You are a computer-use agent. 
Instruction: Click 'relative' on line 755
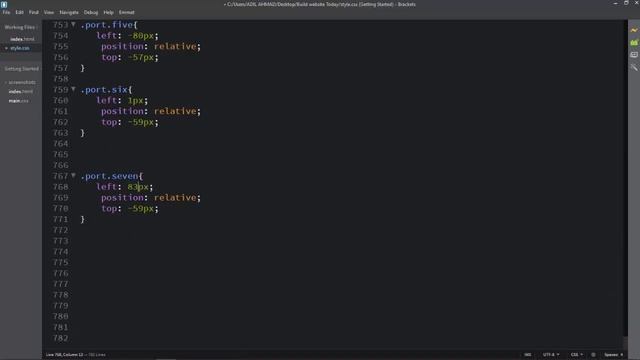point(175,46)
